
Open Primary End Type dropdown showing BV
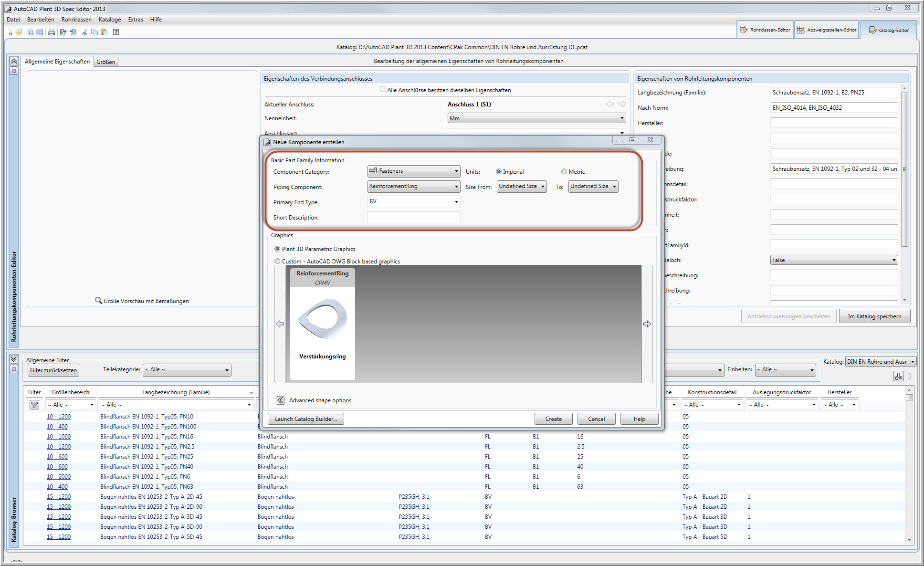pyautogui.click(x=414, y=201)
